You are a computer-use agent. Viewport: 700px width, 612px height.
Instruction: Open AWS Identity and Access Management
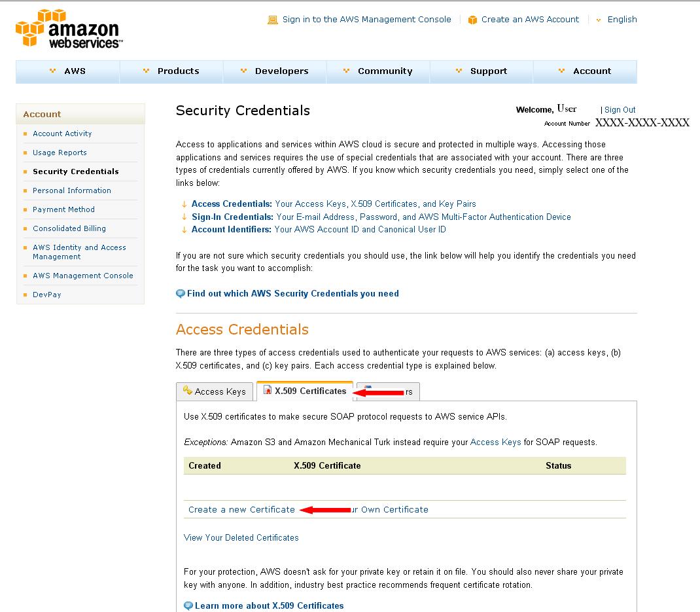tap(79, 252)
